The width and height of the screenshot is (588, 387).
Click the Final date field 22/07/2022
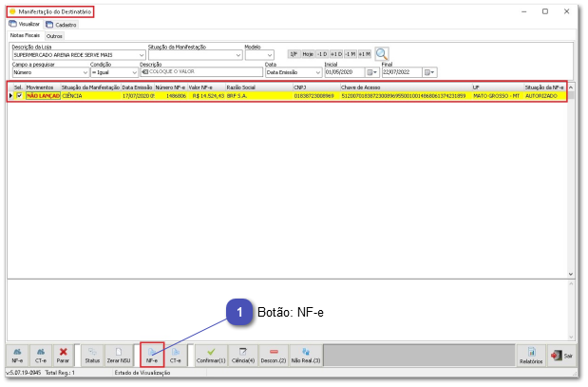(x=402, y=72)
